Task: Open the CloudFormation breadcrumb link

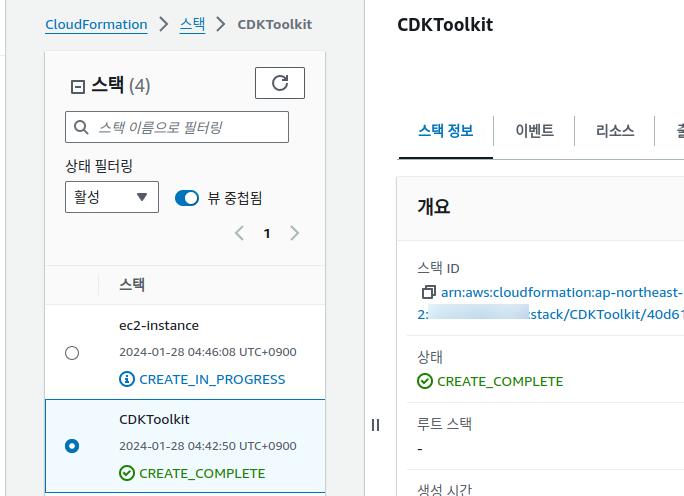Action: (96, 24)
